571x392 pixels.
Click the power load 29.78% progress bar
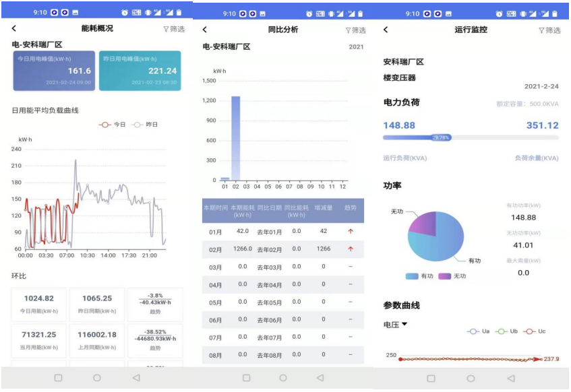pos(471,137)
